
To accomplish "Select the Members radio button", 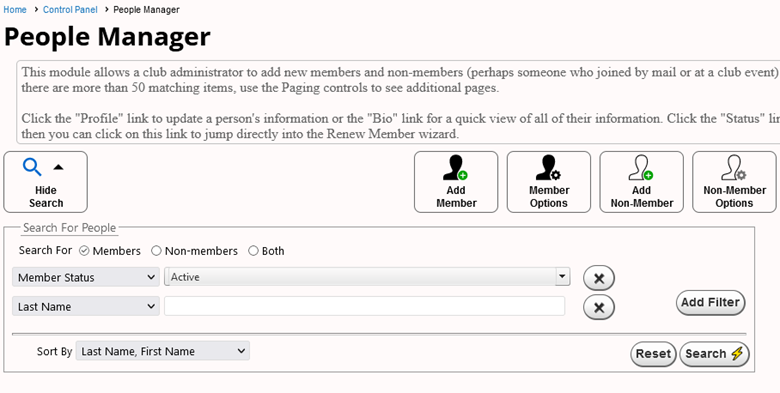I will click(84, 251).
